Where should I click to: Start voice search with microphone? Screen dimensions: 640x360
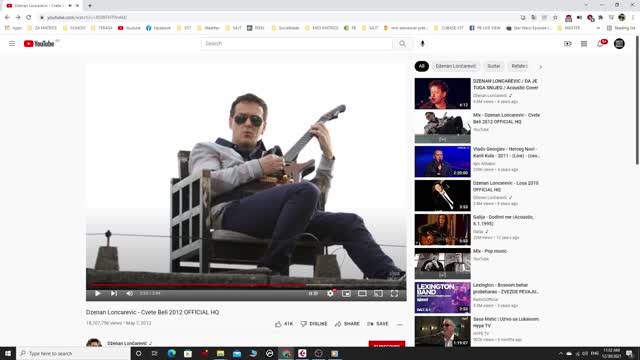pos(422,44)
